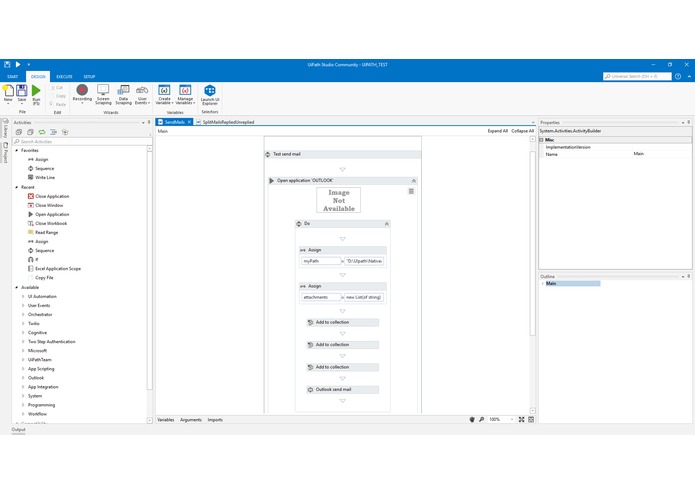Click the Manage Variables icon
Image resolution: width=695 pixels, height=494 pixels.
tap(185, 90)
